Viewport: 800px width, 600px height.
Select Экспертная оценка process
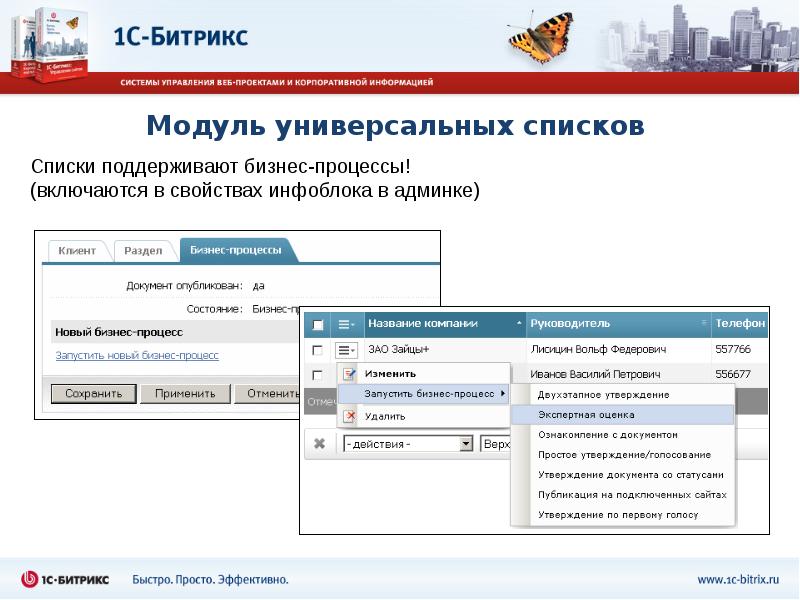(x=622, y=415)
